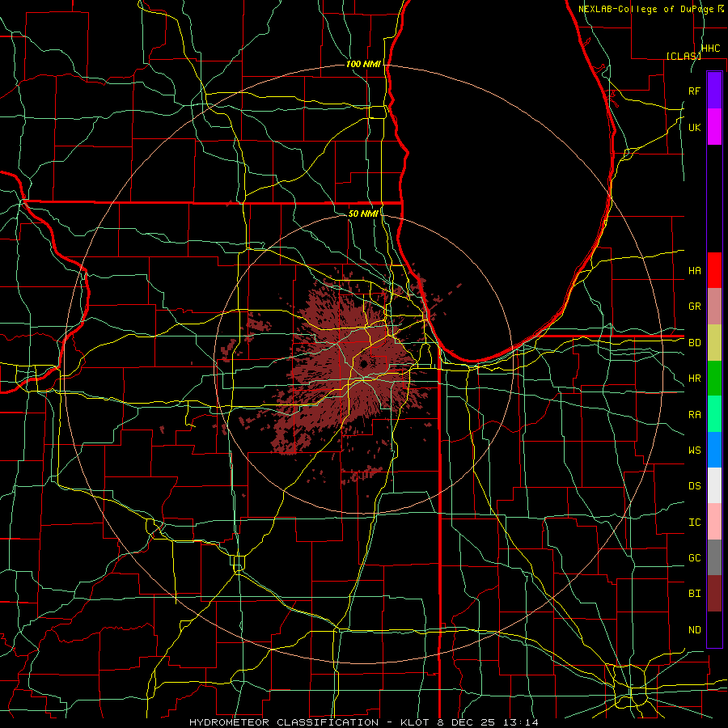Click the purple RF color swatch
Image resolution: width=728 pixels, height=728 pixels.
point(714,91)
